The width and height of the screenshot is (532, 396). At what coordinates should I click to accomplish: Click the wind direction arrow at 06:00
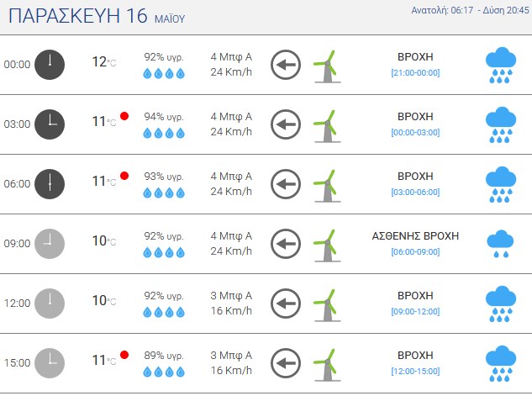click(x=286, y=184)
